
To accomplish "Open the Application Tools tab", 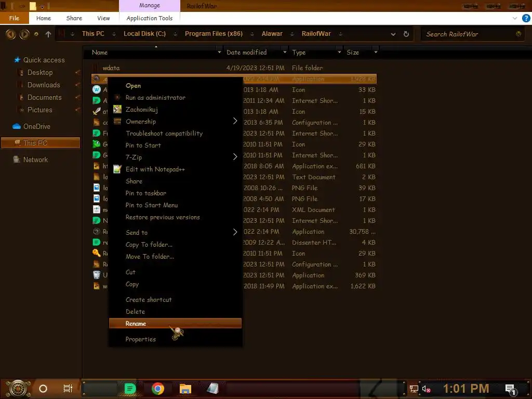I will tap(149, 18).
